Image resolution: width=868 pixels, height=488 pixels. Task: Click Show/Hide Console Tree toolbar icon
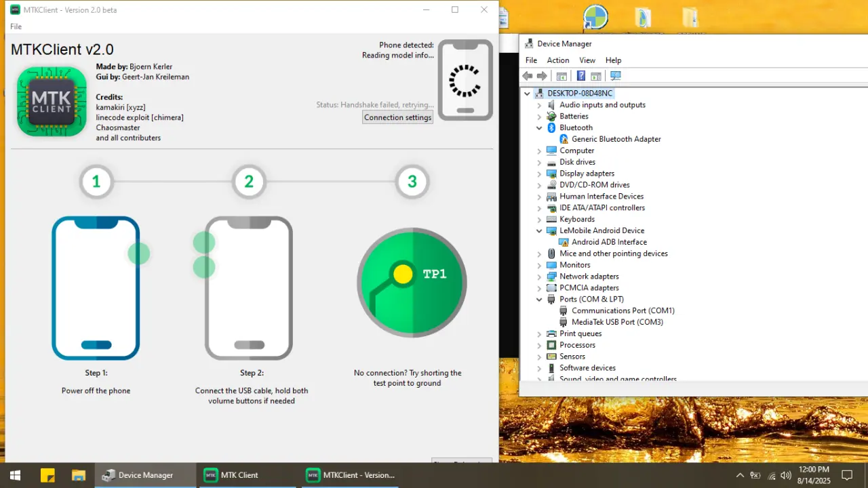pyautogui.click(x=561, y=76)
